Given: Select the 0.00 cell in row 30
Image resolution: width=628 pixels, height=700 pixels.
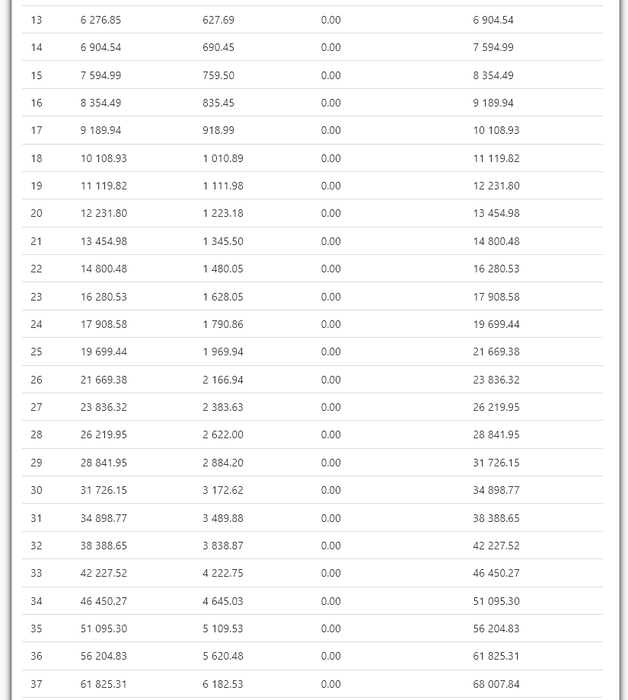Looking at the screenshot, I should coord(331,490).
